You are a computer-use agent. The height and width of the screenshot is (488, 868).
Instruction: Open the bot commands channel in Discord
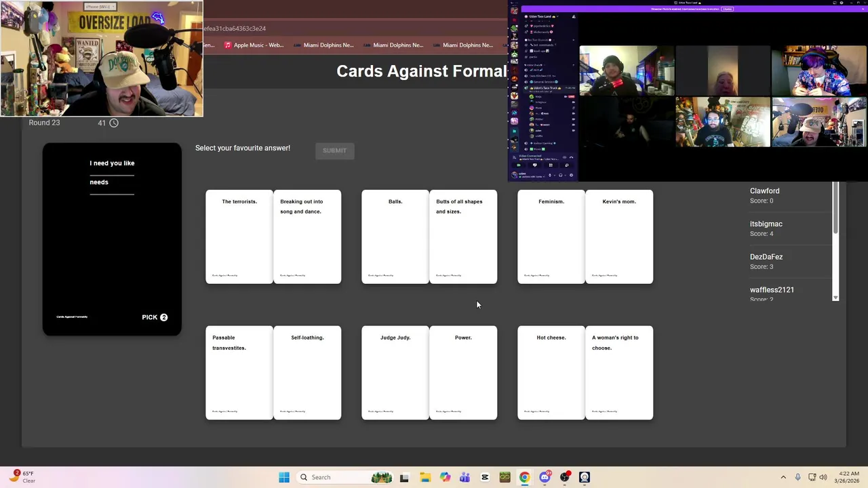pos(543,45)
